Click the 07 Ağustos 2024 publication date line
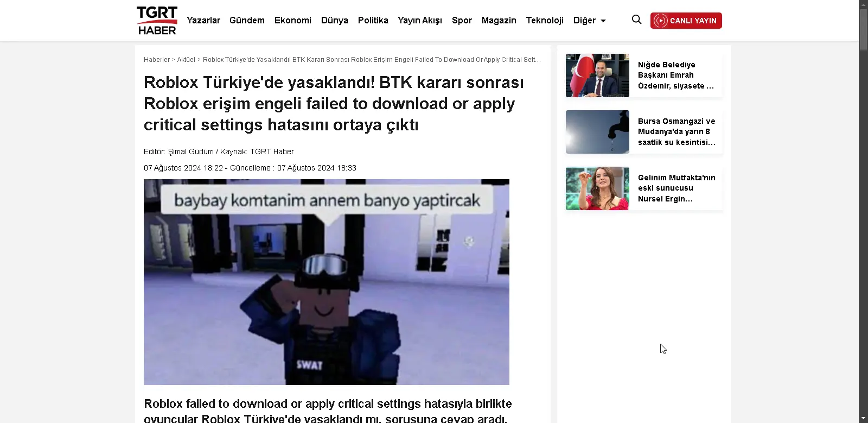This screenshot has height=423, width=868. tap(250, 168)
